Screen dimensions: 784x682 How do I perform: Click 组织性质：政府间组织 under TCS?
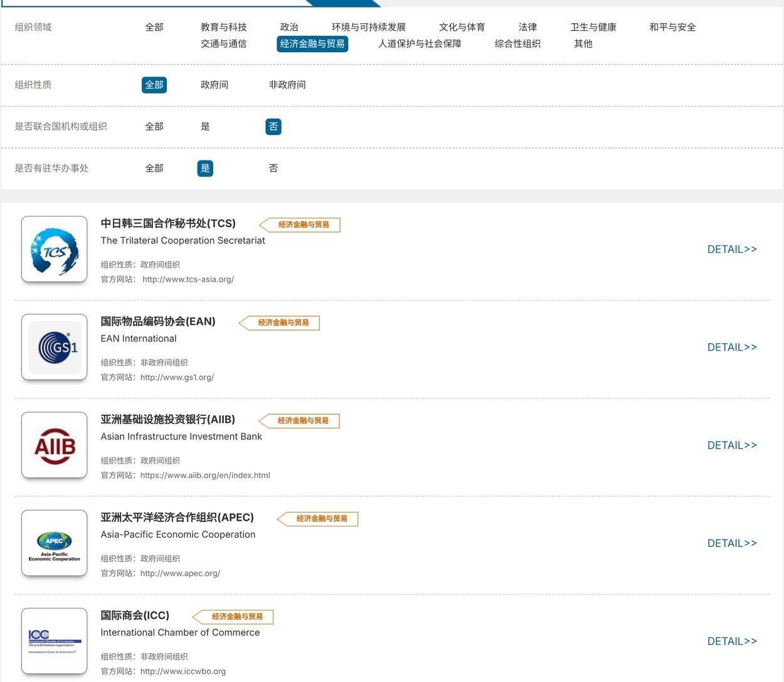click(x=140, y=264)
